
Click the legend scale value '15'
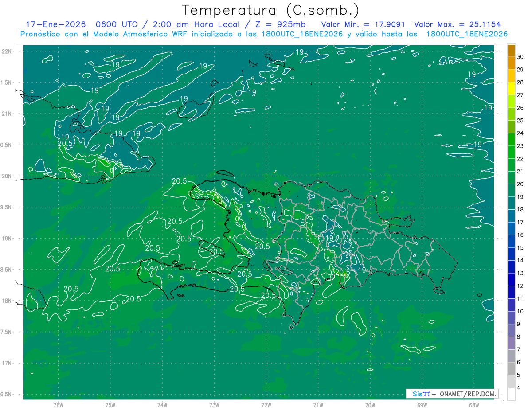pyautogui.click(x=520, y=247)
